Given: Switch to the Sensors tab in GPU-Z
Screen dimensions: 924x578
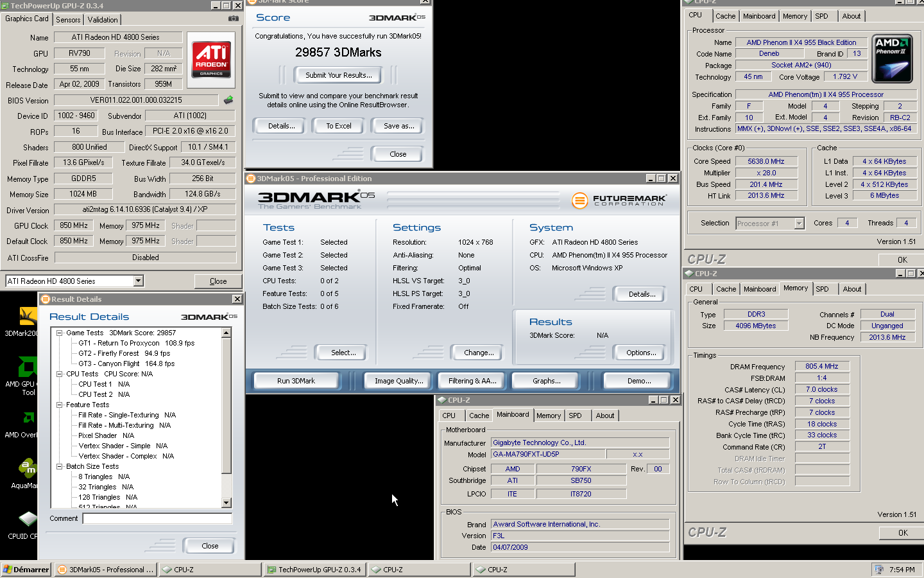Looking at the screenshot, I should 68,20.
